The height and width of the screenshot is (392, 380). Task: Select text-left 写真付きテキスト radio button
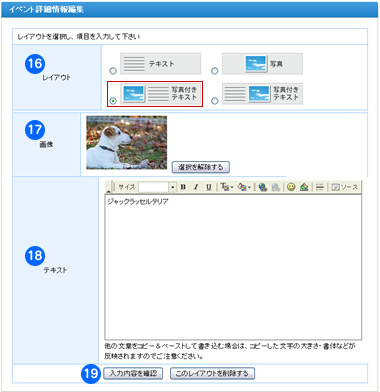coord(215,101)
